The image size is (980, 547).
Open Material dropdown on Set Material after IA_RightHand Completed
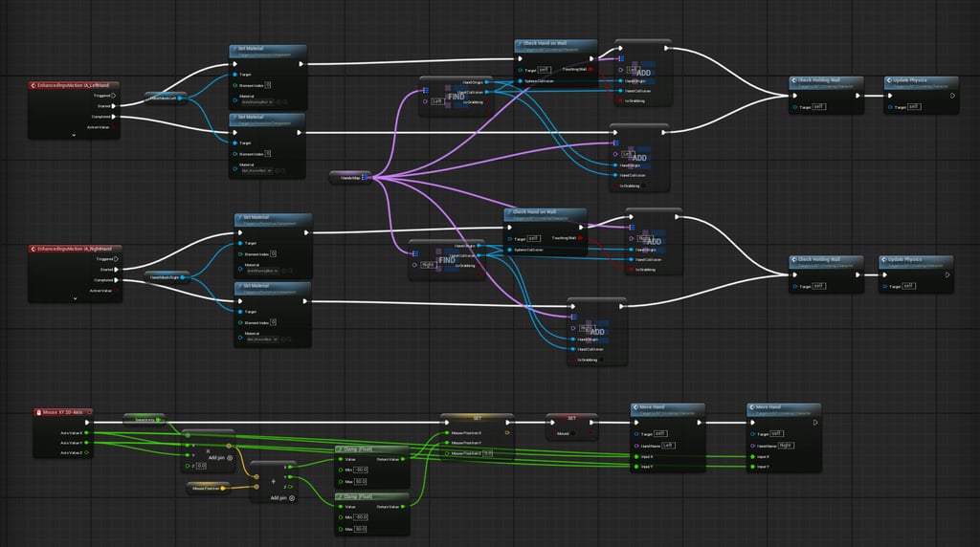(x=262, y=339)
